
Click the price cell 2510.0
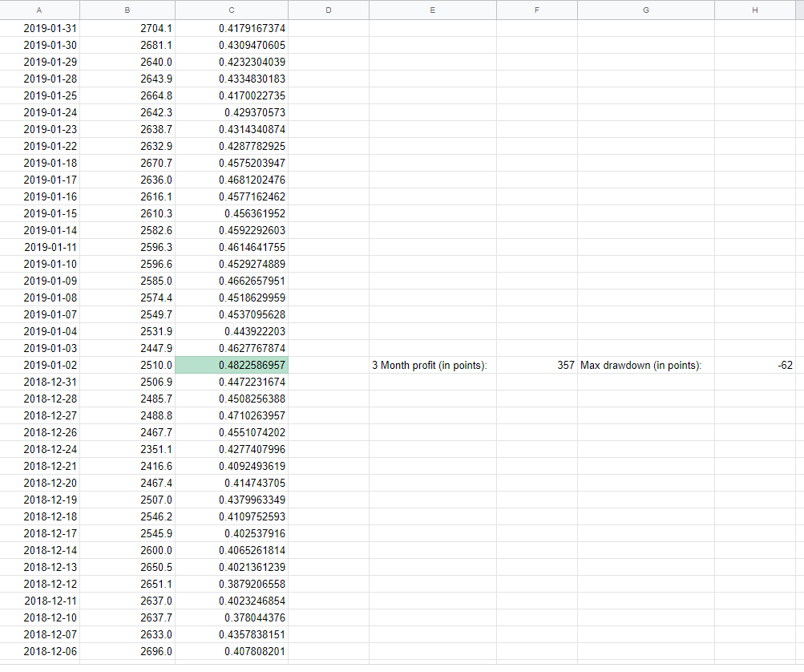pyautogui.click(x=127, y=365)
